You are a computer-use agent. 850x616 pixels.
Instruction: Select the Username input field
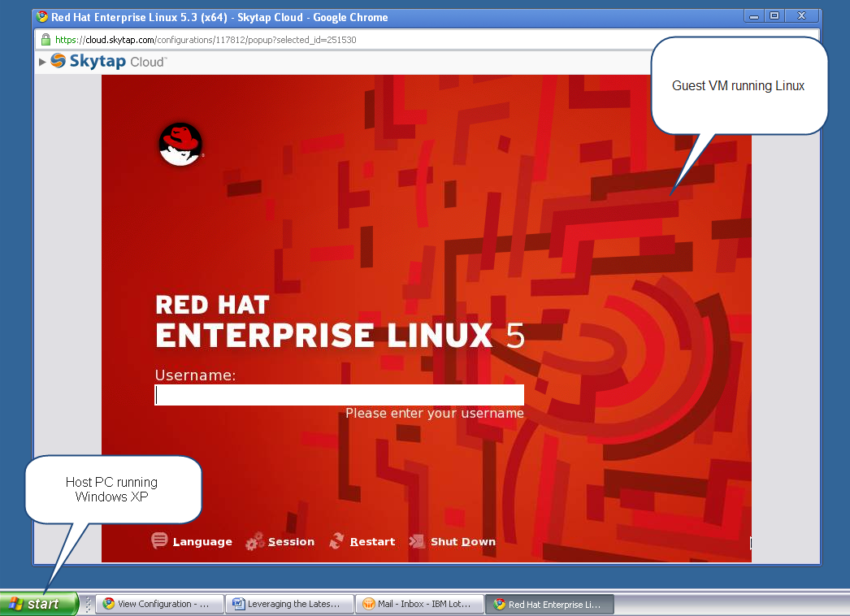[x=339, y=394]
